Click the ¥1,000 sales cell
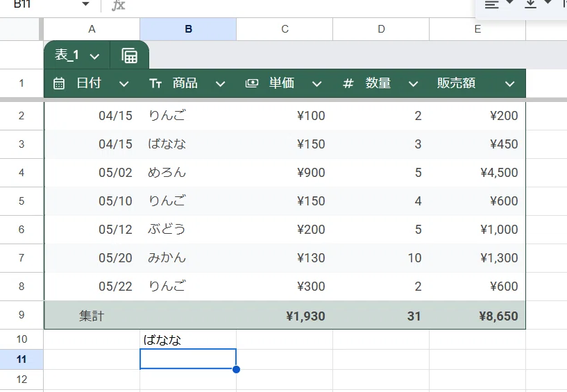 477,229
